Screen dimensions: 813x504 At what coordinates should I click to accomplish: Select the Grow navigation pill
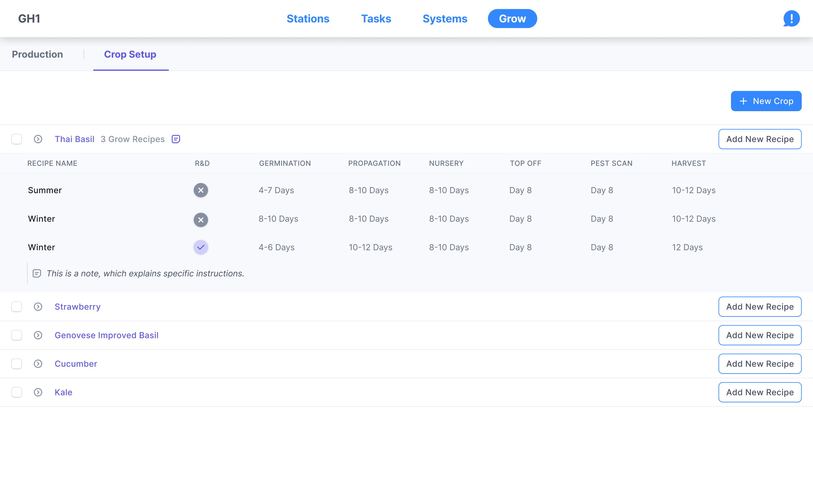pos(512,19)
